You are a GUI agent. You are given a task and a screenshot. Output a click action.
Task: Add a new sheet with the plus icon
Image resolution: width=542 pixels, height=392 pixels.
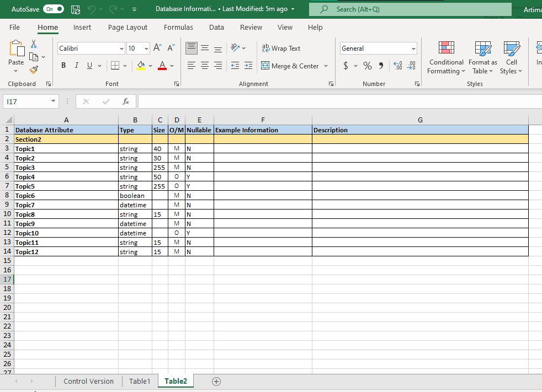coord(216,382)
